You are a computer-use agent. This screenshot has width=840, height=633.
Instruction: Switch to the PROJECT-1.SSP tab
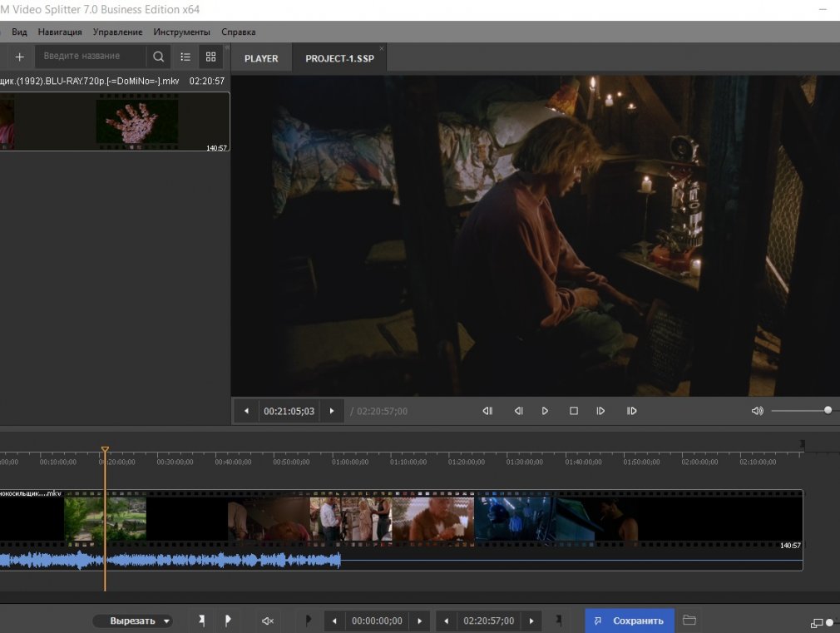[x=339, y=58]
